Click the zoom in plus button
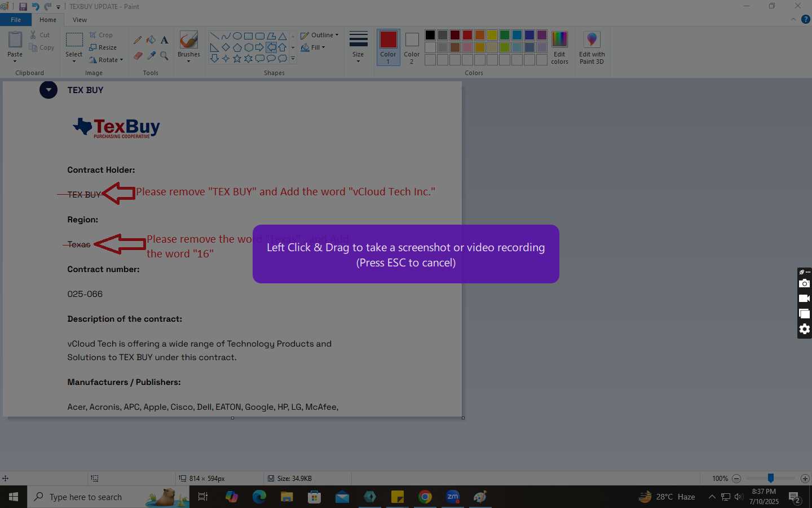The image size is (812, 508). click(805, 478)
